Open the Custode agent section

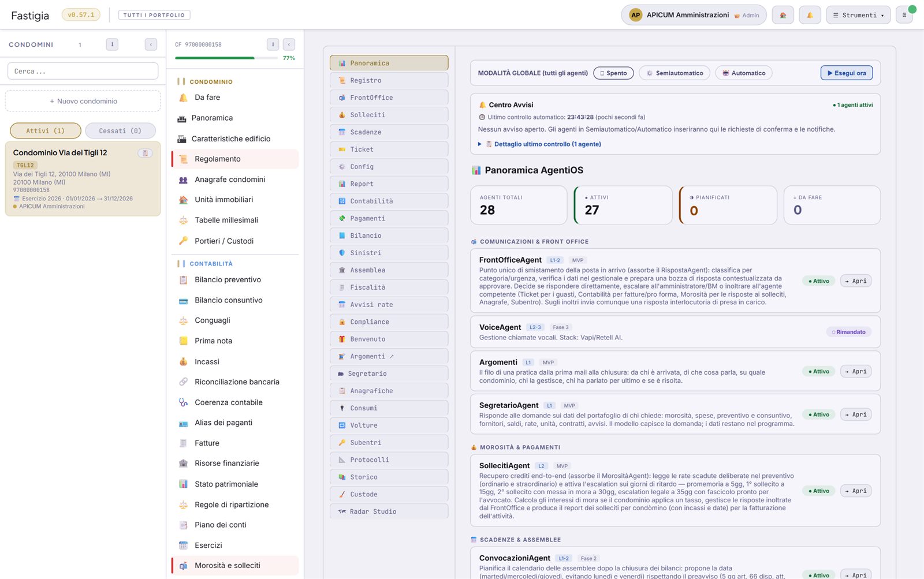(389, 495)
